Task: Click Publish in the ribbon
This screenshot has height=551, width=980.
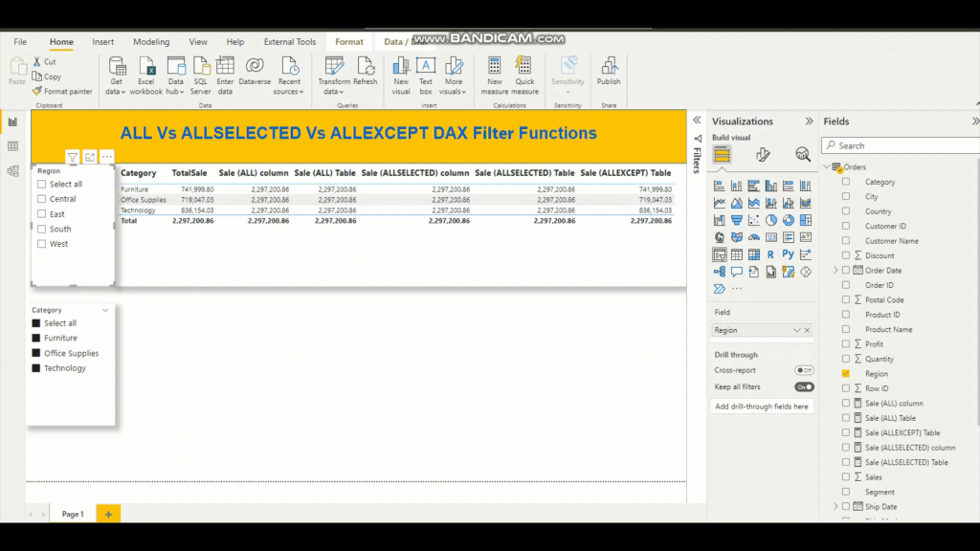Action: tap(610, 74)
